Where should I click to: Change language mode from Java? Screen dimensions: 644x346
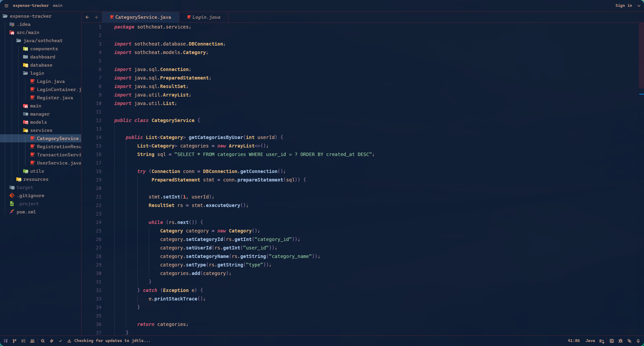click(x=590, y=341)
